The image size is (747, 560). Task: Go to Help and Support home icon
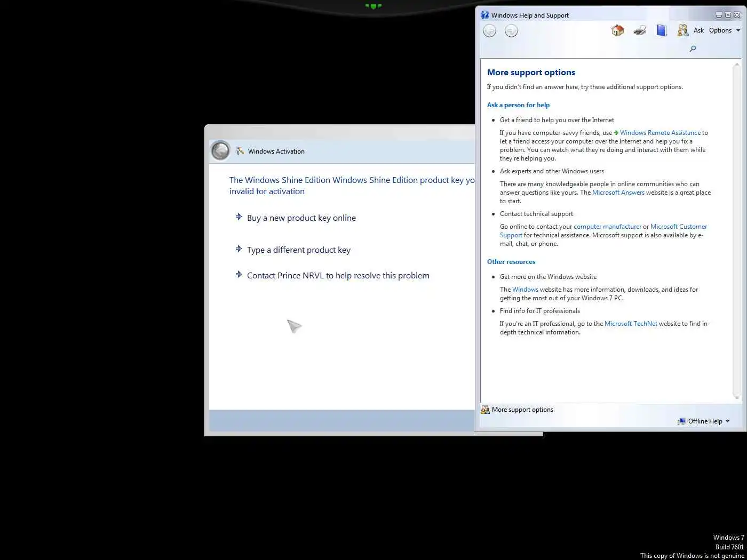(x=617, y=30)
